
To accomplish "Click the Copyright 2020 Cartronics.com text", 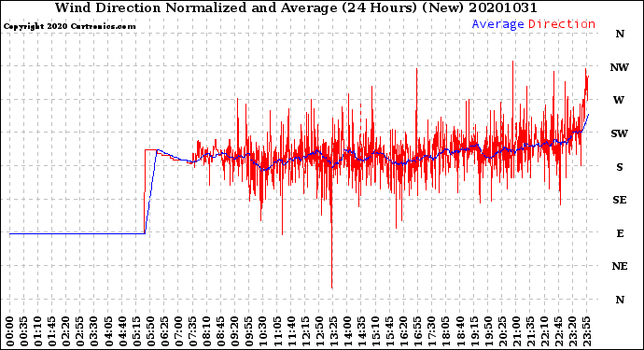I will 69,27.
